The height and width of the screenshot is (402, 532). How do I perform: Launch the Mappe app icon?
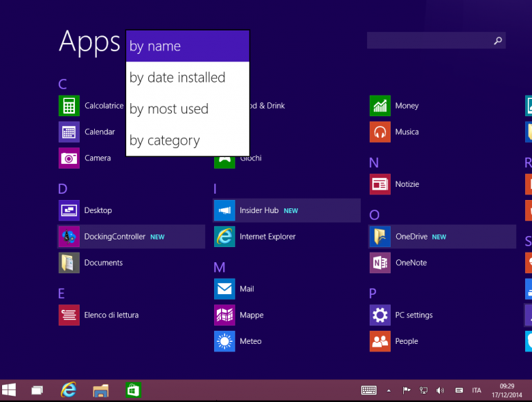pos(224,315)
